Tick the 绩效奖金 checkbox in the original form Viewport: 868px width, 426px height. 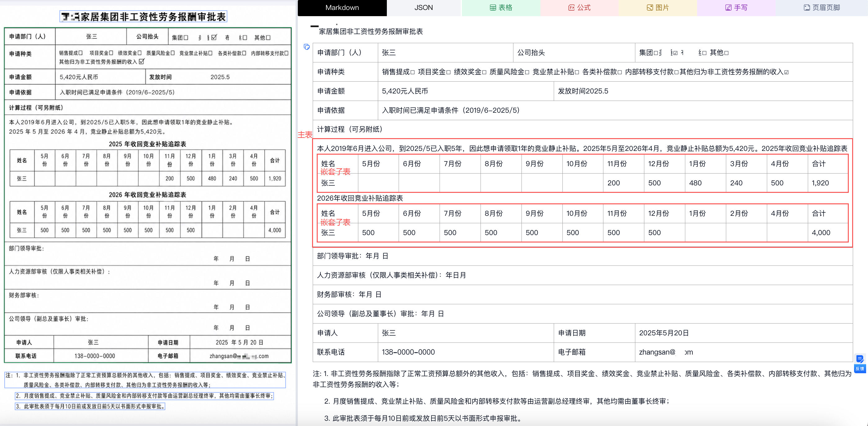tap(139, 53)
